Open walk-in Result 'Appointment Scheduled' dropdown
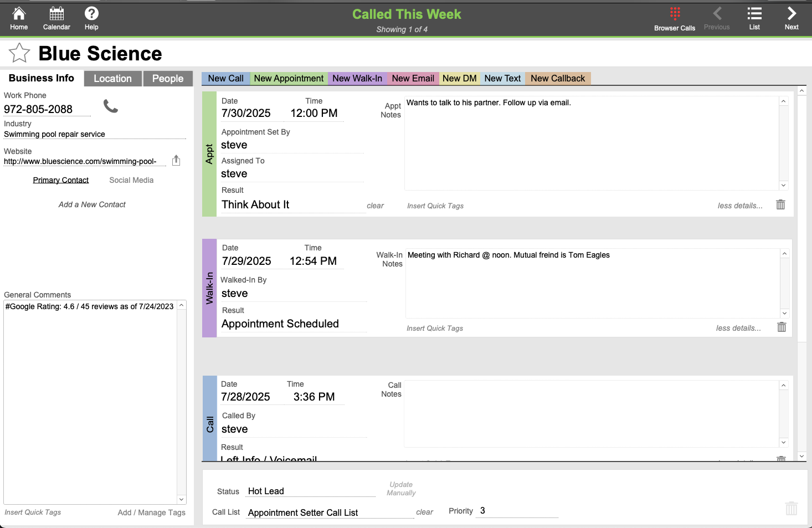Viewport: 812px width, 528px height. pos(294,324)
